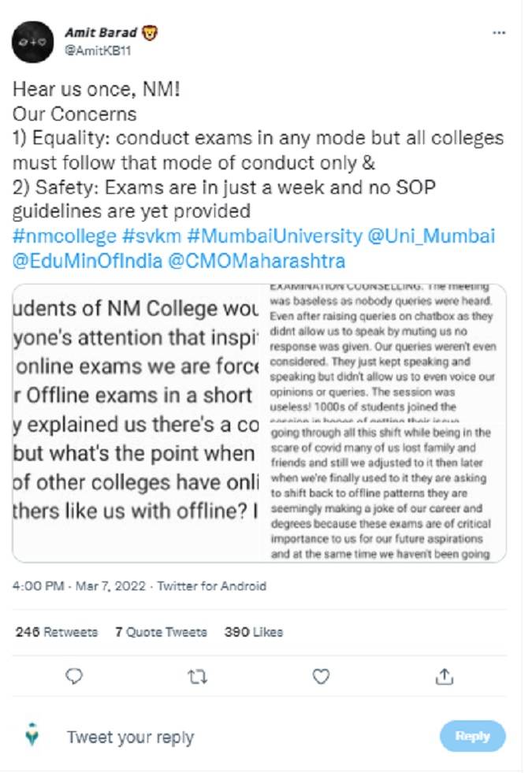The image size is (532, 773).
Task: Click the reply speech bubble icon
Action: tap(74, 676)
